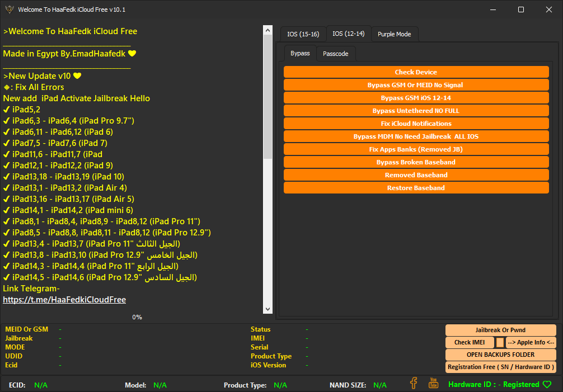Image resolution: width=563 pixels, height=392 pixels.
Task: Click the app logo in title bar
Action: [8, 10]
